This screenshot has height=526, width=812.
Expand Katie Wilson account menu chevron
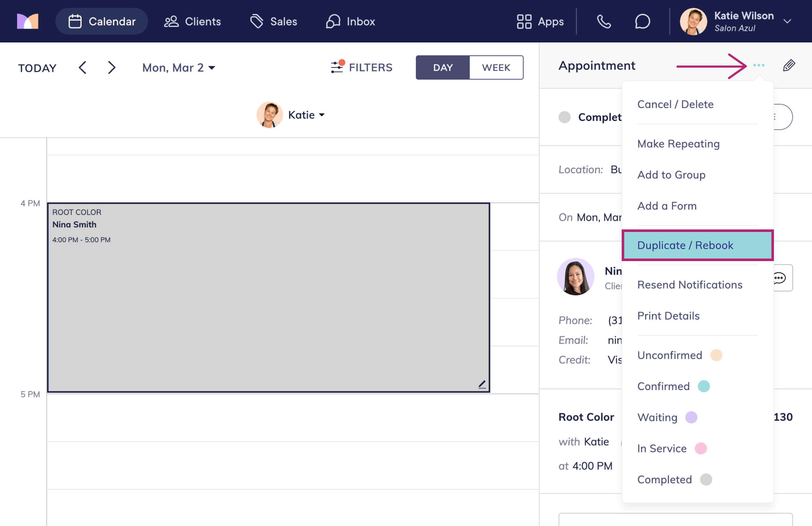[x=788, y=22]
